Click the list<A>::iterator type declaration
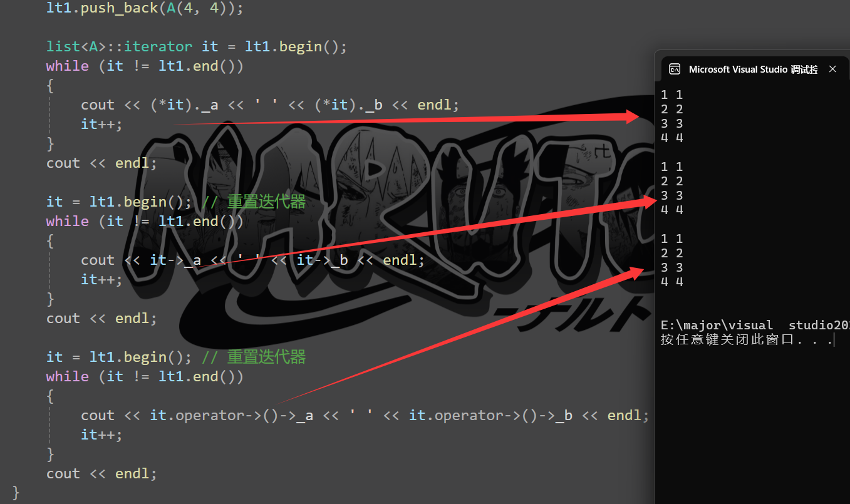The height and width of the screenshot is (504, 850). 120,47
